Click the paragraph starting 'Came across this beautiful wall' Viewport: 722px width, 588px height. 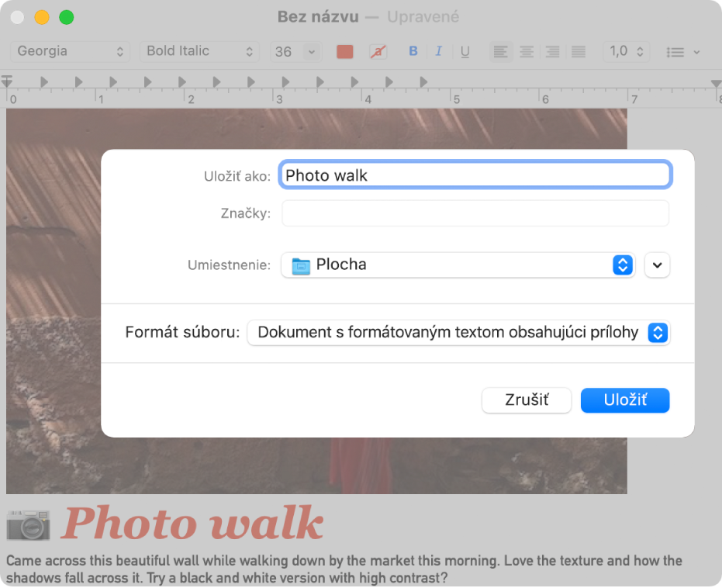pos(344,569)
